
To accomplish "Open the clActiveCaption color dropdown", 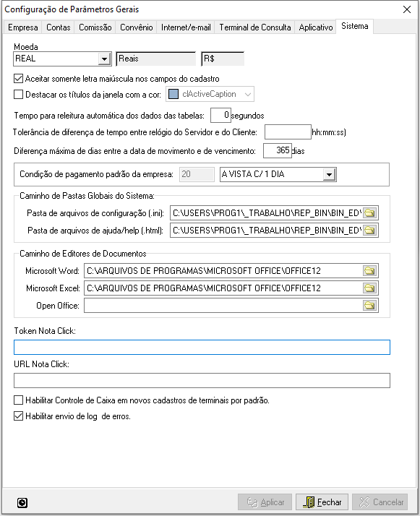I will coord(248,95).
